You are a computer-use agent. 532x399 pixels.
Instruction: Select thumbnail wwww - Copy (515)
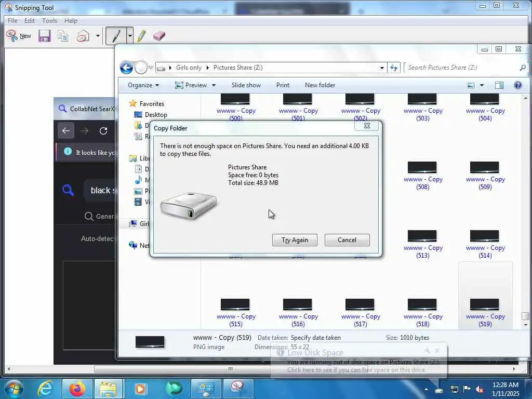coord(235,313)
